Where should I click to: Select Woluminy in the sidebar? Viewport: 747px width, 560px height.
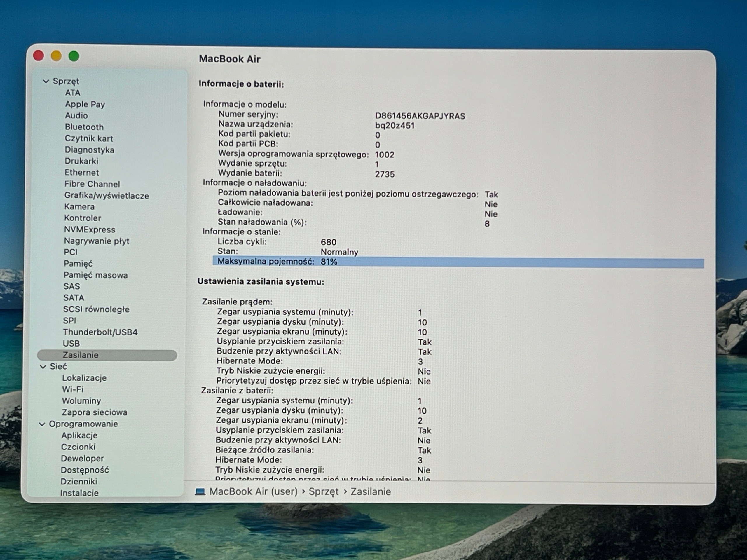(81, 401)
